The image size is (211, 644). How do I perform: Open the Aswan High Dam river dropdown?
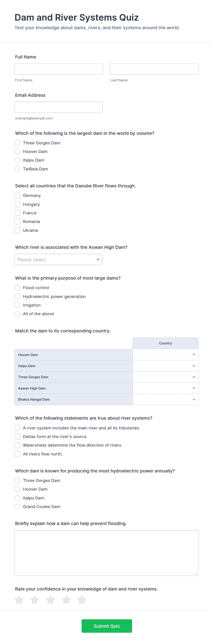[59, 259]
